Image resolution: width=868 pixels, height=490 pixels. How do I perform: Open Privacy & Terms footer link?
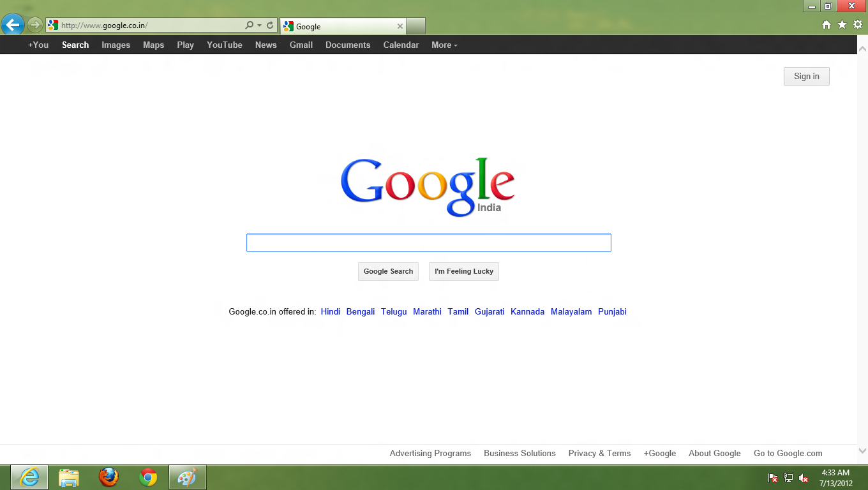pyautogui.click(x=599, y=453)
